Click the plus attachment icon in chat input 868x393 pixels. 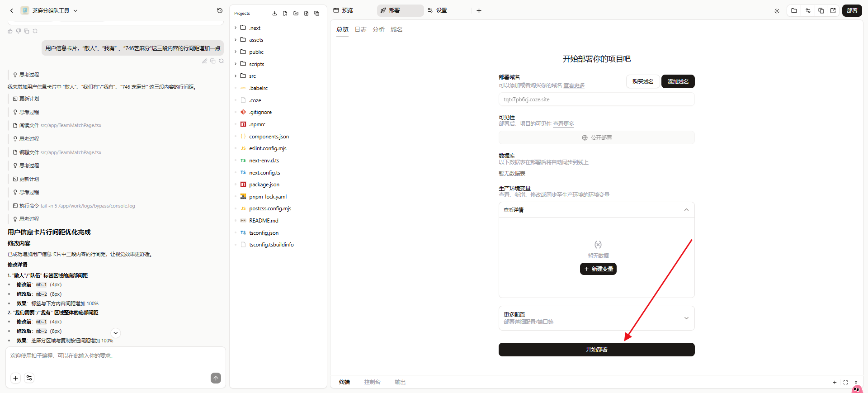click(x=16, y=378)
